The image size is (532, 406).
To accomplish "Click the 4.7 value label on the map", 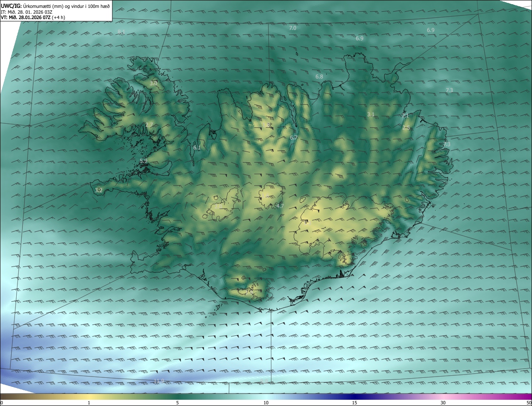I will pyautogui.click(x=280, y=206).
